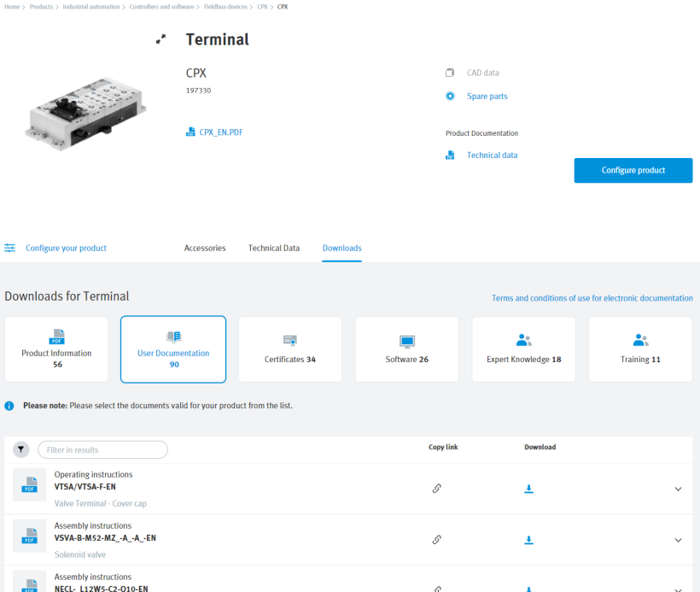Click the Spare parts gear icon
Screen dimensions: 700x592
(450, 96)
